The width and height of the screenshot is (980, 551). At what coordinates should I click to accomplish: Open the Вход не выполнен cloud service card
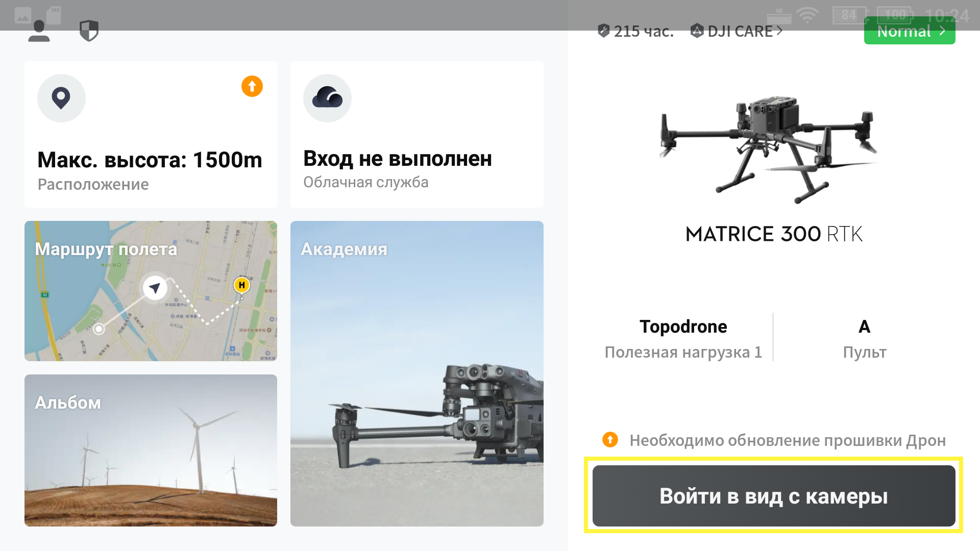(417, 134)
